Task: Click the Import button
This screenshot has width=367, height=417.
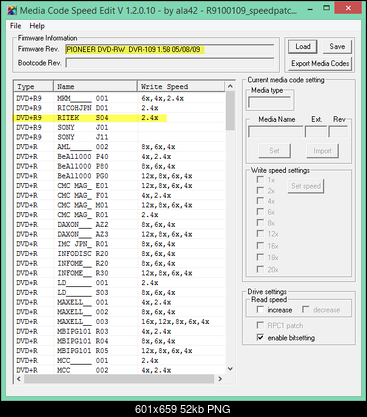Action: 322,151
